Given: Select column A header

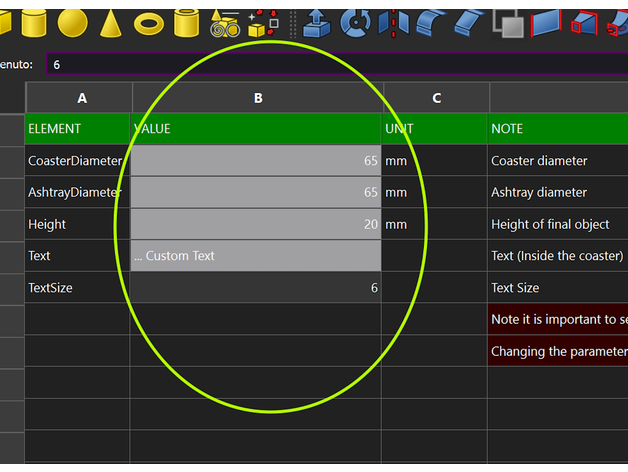Looking at the screenshot, I should [x=80, y=98].
